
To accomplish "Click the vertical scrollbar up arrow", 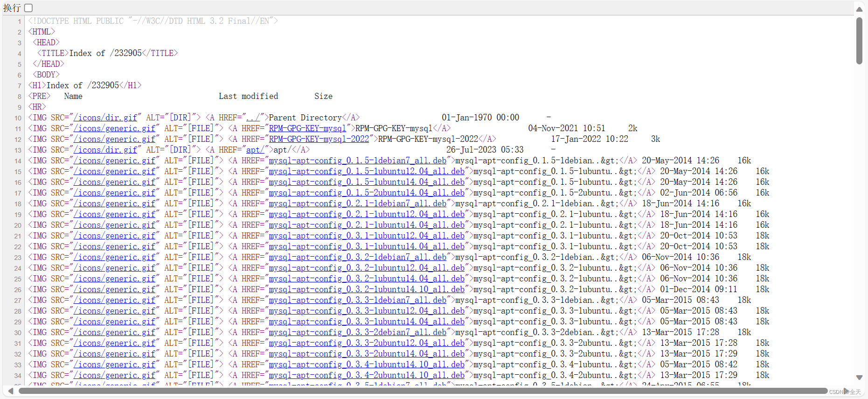I will [x=859, y=9].
